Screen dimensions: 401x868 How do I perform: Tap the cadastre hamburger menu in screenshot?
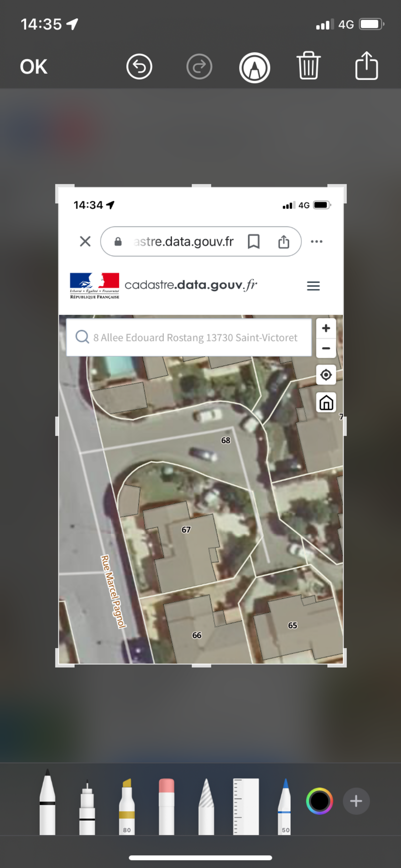(x=313, y=286)
